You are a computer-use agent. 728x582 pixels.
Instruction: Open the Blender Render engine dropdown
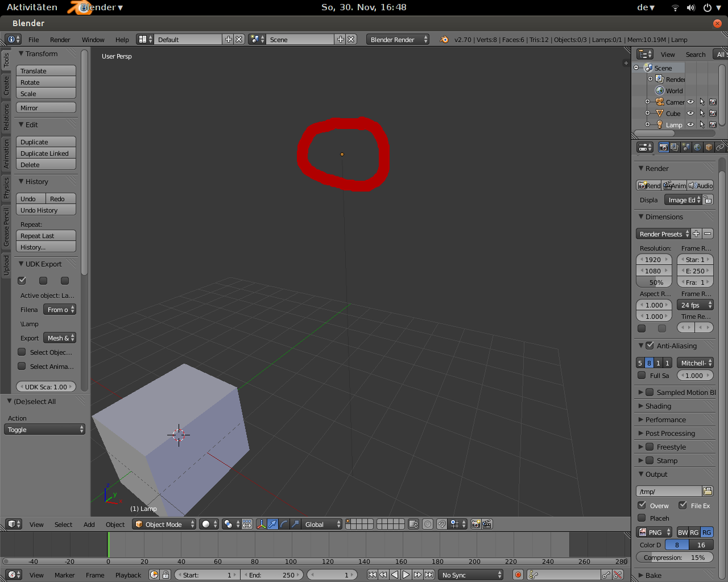tap(398, 39)
